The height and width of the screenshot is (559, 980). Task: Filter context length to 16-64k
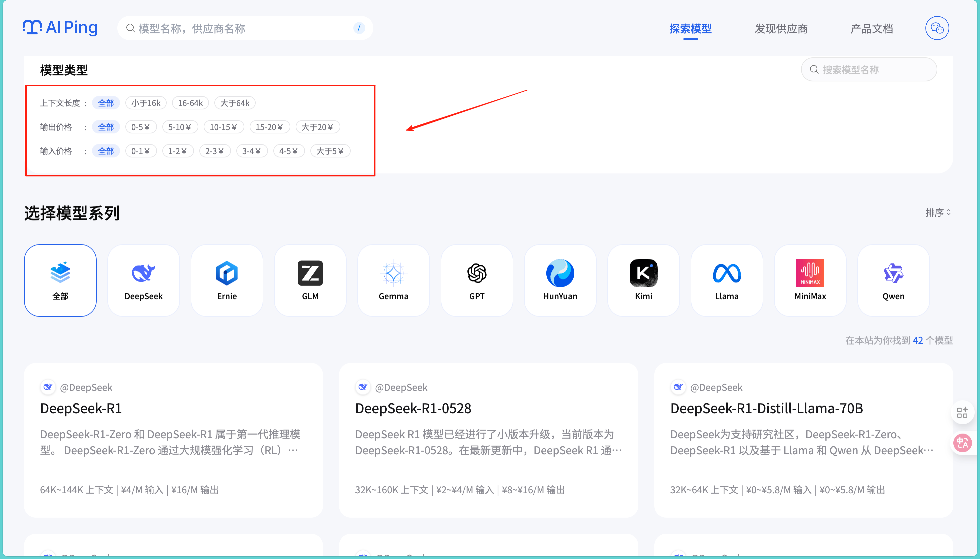(190, 103)
